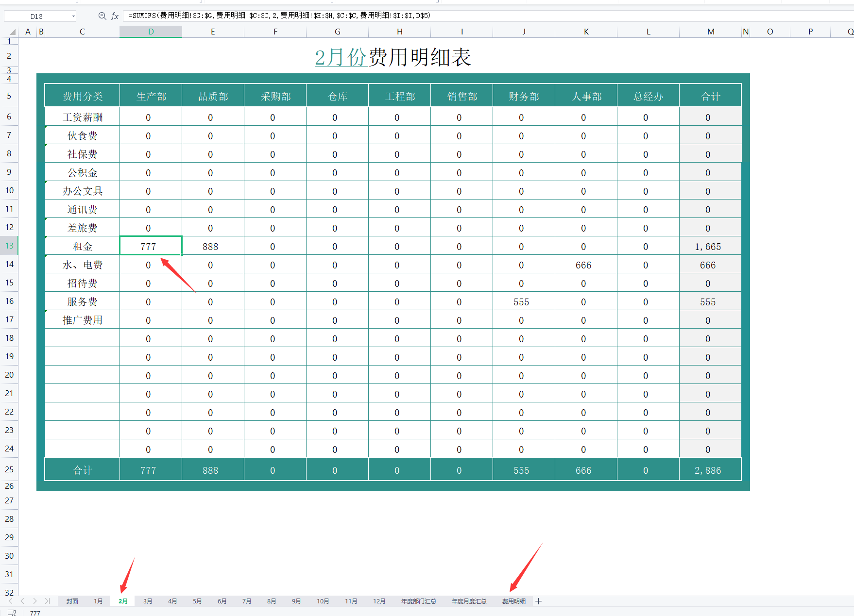Image resolution: width=854 pixels, height=616 pixels.
Task: Click the 工程部 column header cell
Action: (400, 96)
